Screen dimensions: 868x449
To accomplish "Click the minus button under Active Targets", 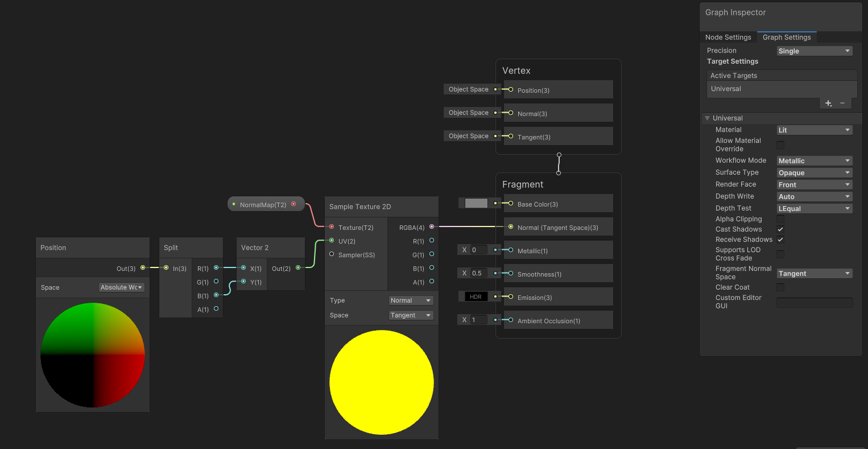I will point(842,103).
